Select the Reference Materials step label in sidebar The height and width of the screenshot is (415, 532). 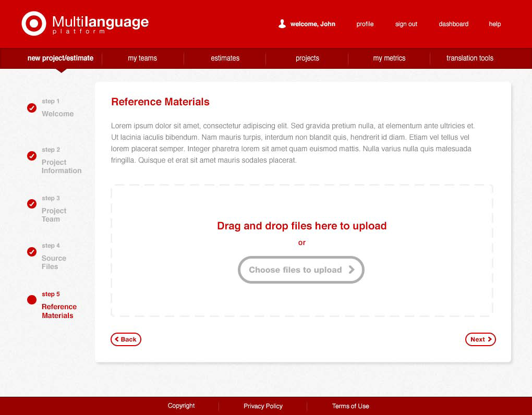coord(59,311)
